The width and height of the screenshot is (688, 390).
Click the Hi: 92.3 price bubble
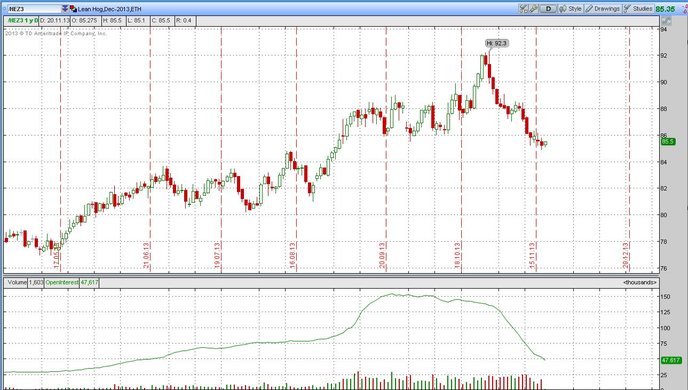click(497, 43)
